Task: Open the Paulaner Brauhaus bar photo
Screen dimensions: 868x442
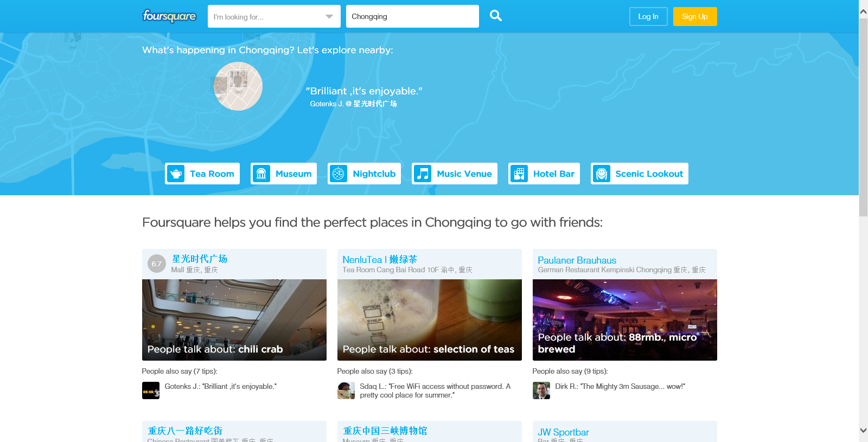Action: tap(625, 320)
